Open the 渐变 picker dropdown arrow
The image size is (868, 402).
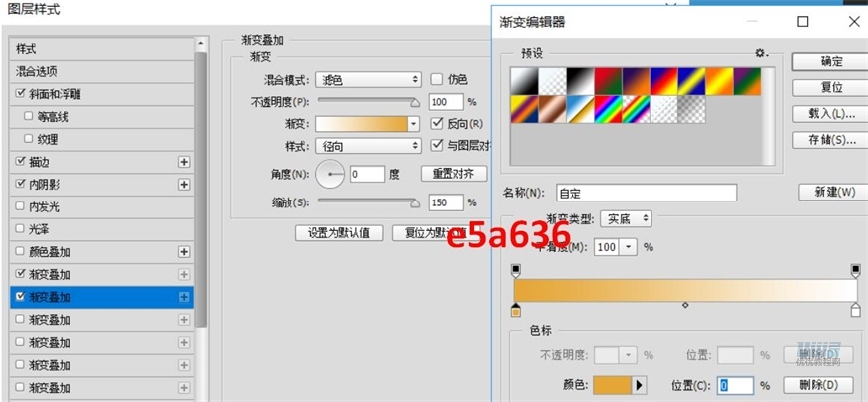pos(414,124)
